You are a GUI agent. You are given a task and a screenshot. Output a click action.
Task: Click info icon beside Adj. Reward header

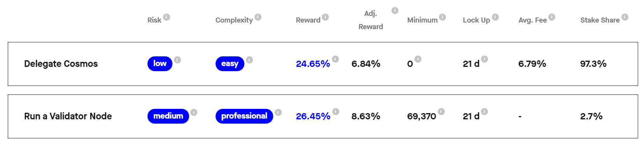(395, 10)
